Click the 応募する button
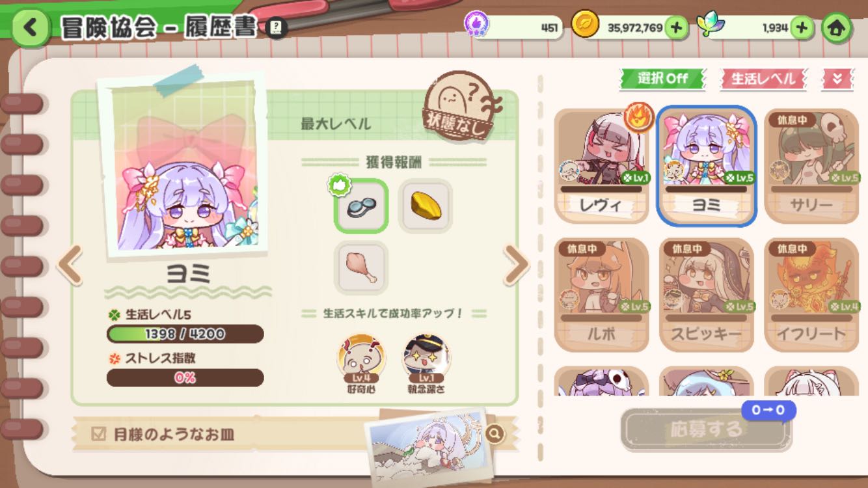 click(706, 429)
